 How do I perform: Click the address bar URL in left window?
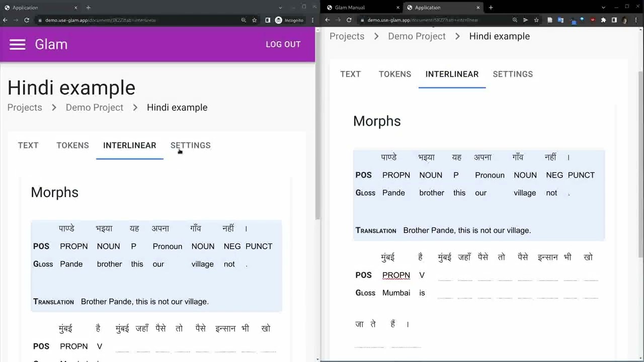click(101, 20)
